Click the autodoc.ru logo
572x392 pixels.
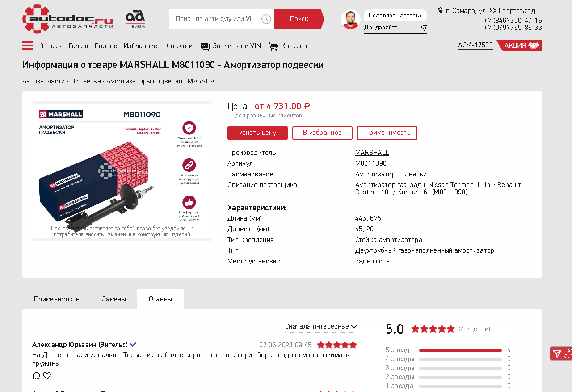click(x=67, y=19)
